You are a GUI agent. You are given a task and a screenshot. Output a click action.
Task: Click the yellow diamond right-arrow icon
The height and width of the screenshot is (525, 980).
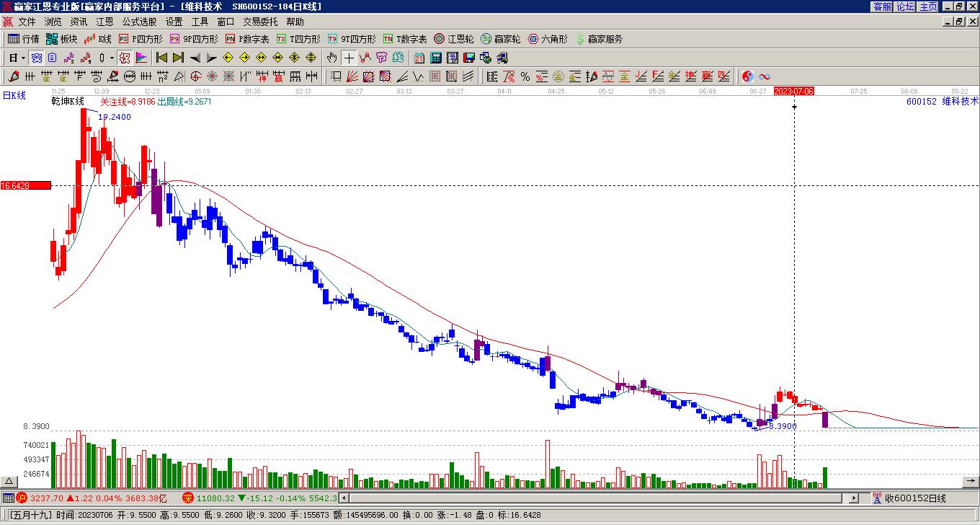245,58
